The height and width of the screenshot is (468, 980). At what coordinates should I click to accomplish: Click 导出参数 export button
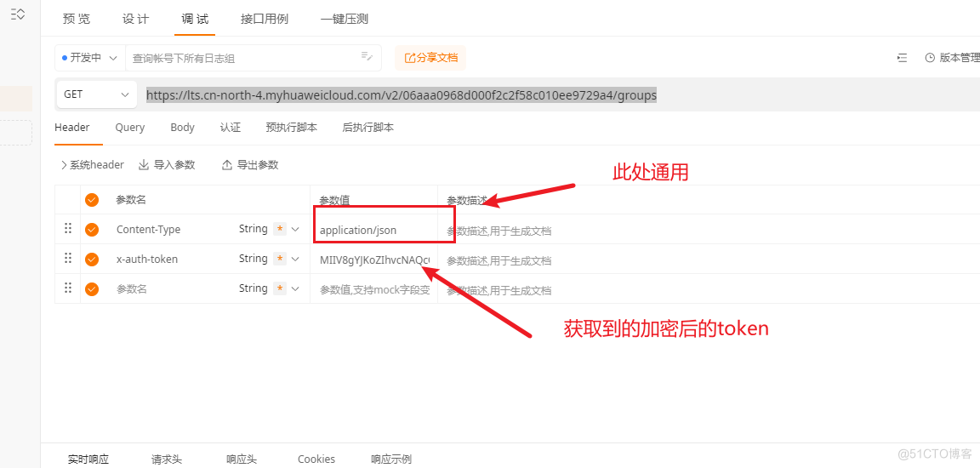click(250, 165)
